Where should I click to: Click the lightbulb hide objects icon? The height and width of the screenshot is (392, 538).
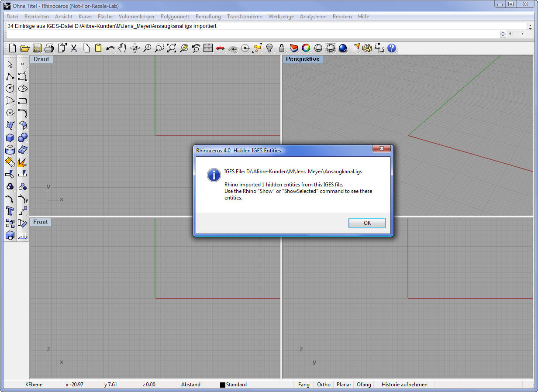(269, 48)
